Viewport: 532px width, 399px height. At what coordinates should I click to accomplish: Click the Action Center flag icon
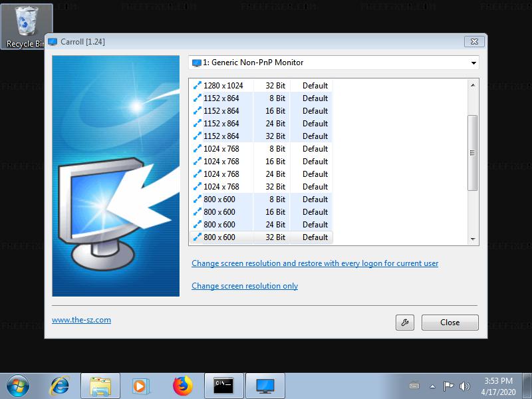tap(448, 386)
